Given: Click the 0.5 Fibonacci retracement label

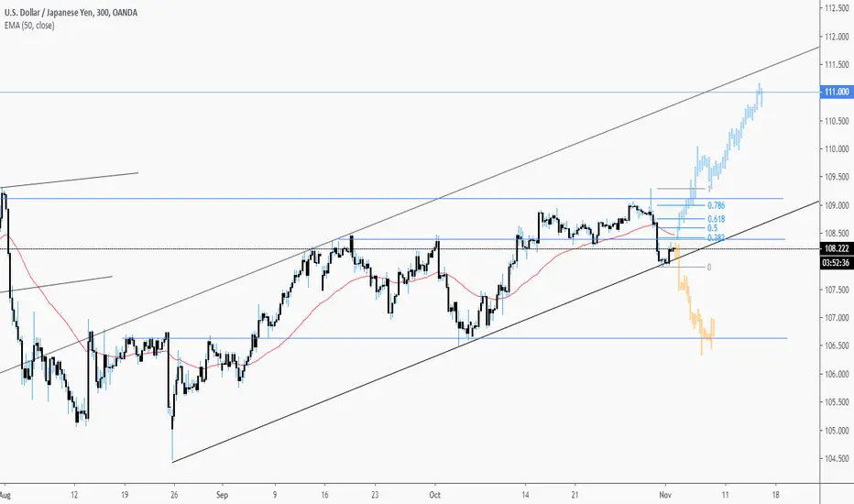Looking at the screenshot, I should (x=712, y=228).
